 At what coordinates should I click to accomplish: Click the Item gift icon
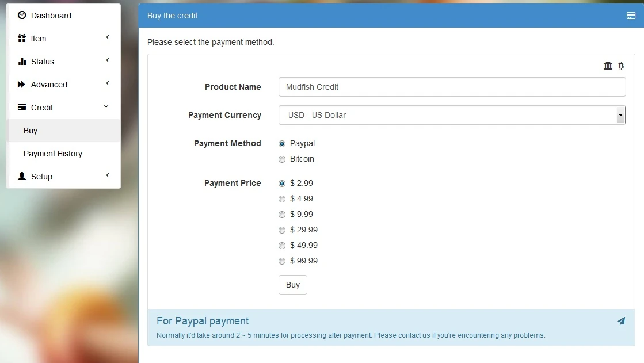tap(22, 39)
